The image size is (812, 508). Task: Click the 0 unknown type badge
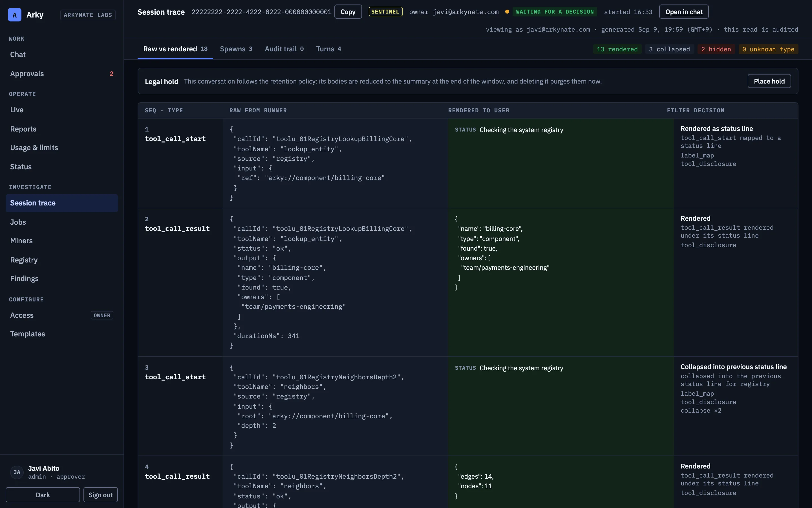coord(768,49)
